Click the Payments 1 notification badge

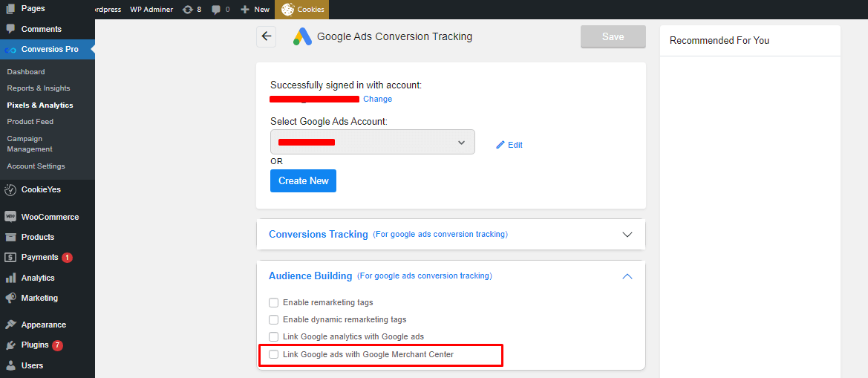[67, 258]
